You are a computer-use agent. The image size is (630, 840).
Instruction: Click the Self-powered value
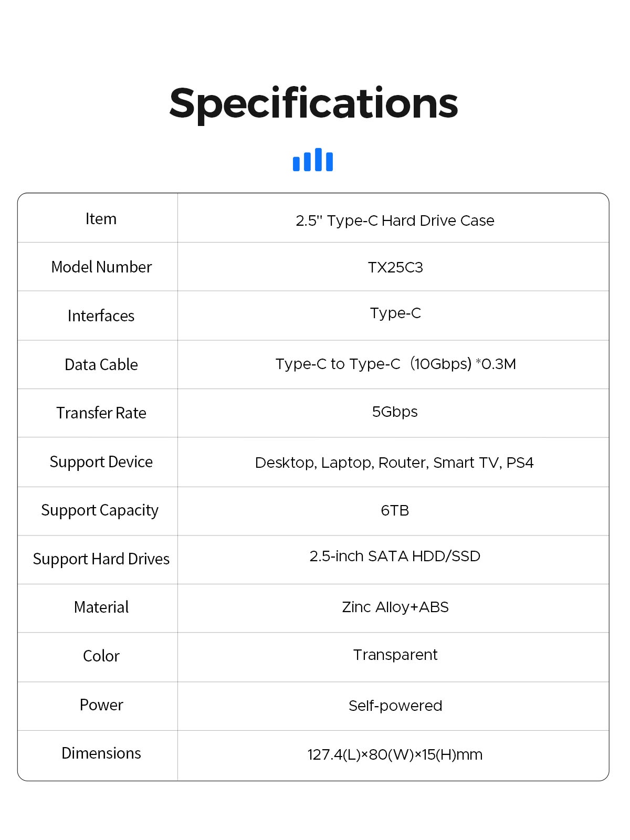[395, 706]
